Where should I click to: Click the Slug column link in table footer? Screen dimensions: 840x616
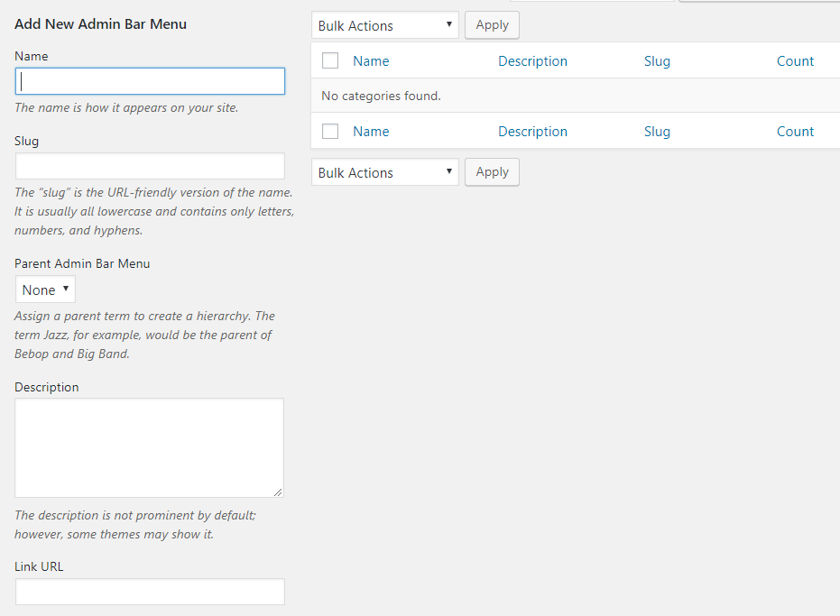pyautogui.click(x=657, y=132)
